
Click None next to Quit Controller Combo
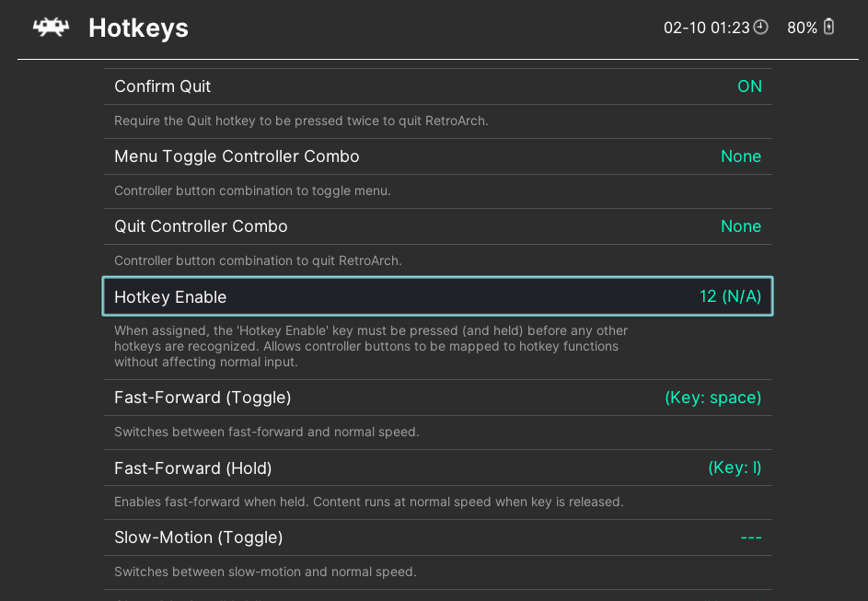pos(741,226)
